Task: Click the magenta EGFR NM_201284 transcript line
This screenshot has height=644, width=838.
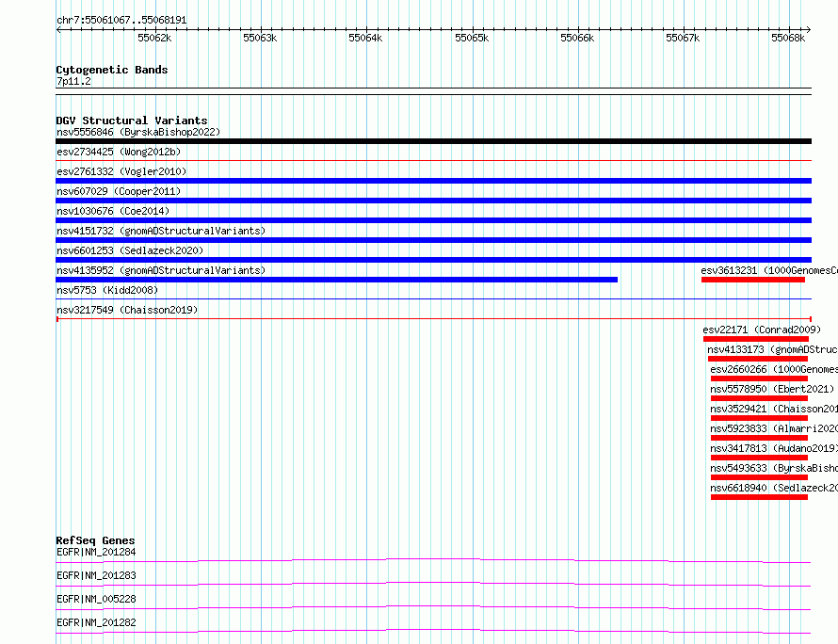Action: [433, 560]
